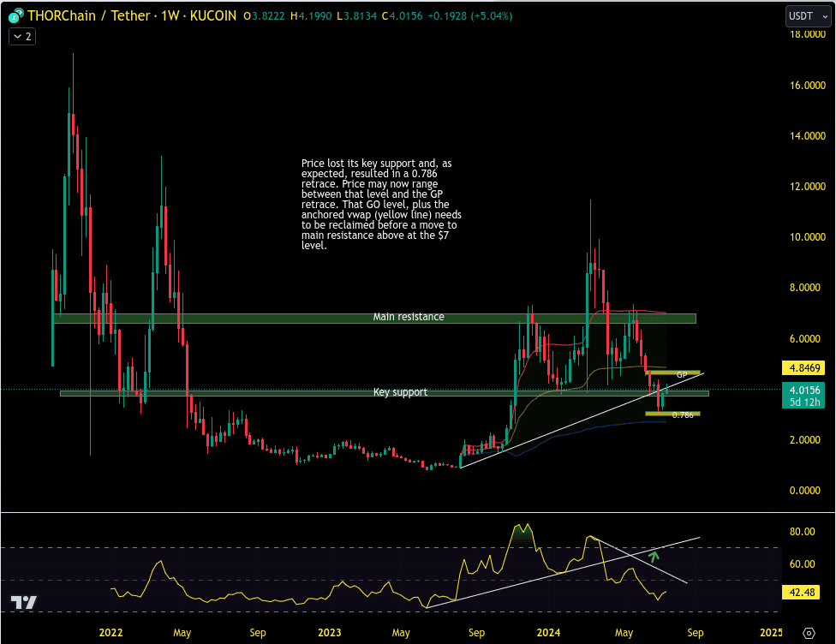Click the 6.0000 price axis label
Screen dimensions: 836x644
804,338
